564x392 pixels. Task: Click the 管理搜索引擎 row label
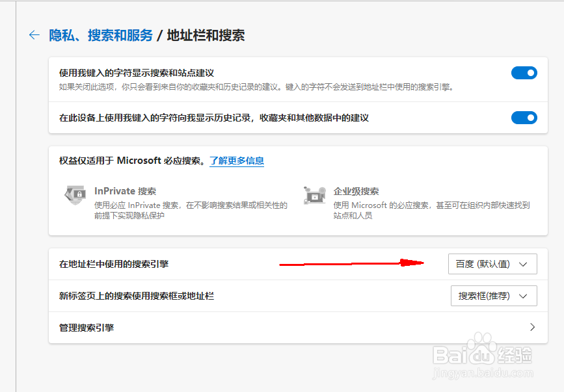87,328
